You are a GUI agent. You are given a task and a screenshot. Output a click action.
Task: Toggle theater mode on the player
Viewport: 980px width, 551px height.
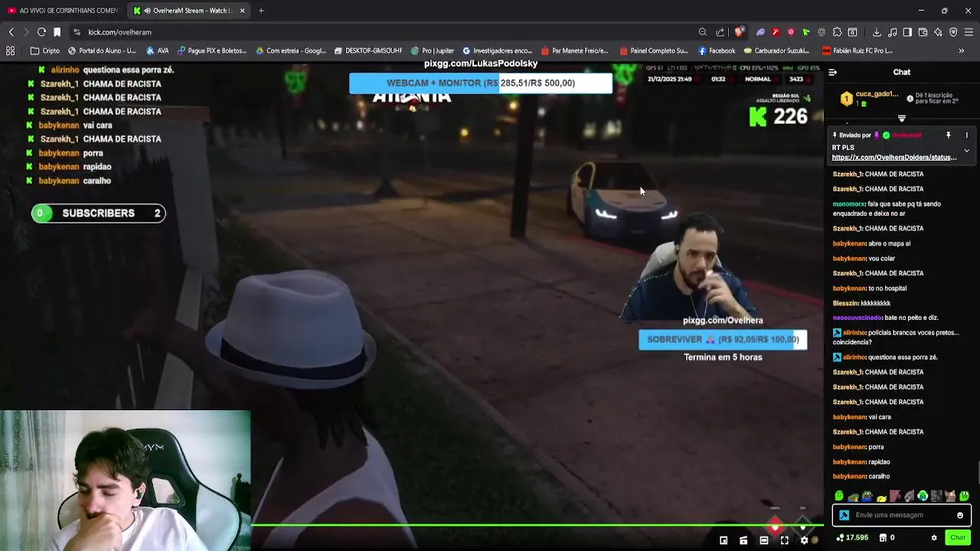click(763, 540)
